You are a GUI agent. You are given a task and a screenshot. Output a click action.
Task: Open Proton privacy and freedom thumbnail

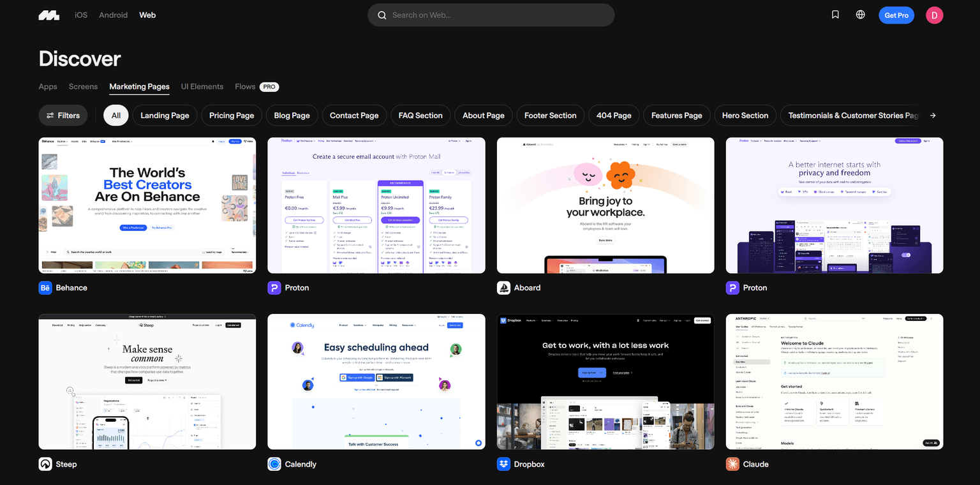pyautogui.click(x=835, y=205)
